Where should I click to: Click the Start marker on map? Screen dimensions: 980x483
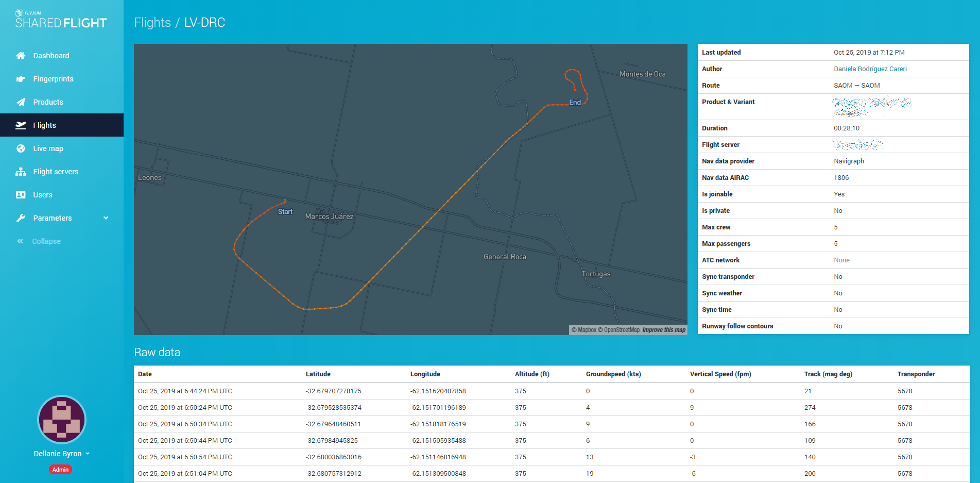click(x=285, y=212)
